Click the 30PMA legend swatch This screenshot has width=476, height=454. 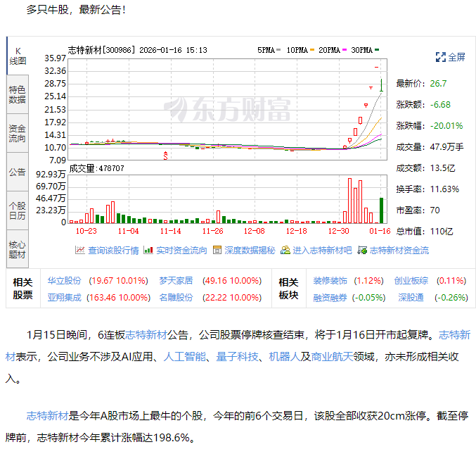pyautogui.click(x=377, y=50)
